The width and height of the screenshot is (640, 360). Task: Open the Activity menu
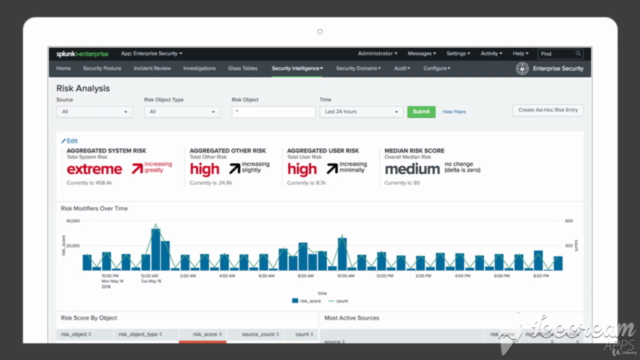[x=491, y=53]
